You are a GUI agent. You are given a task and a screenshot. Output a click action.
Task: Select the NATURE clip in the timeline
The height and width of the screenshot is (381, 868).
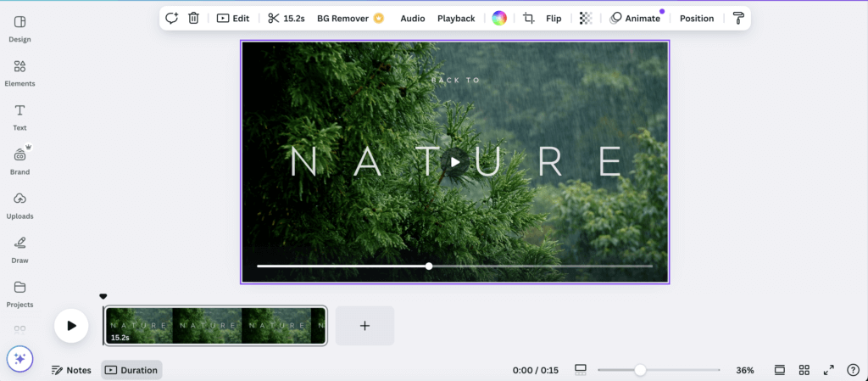[215, 326]
